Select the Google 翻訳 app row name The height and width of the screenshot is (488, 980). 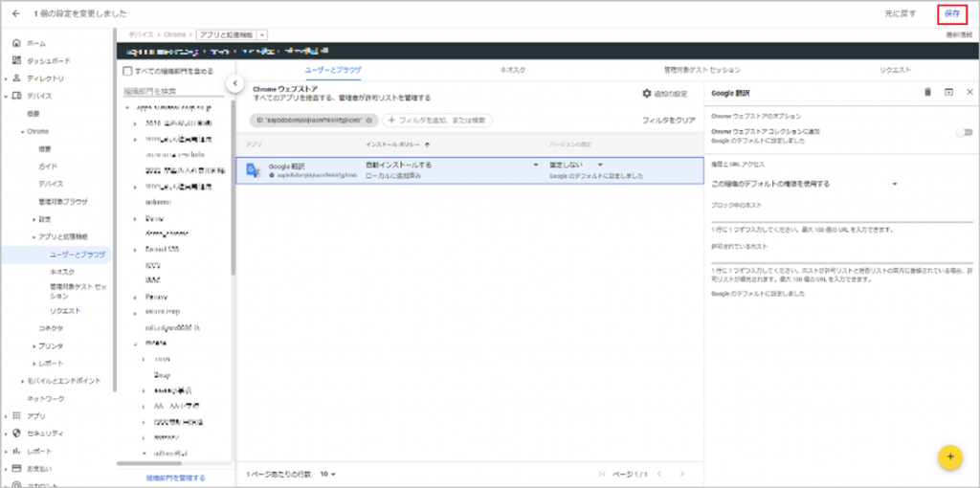pyautogui.click(x=285, y=166)
